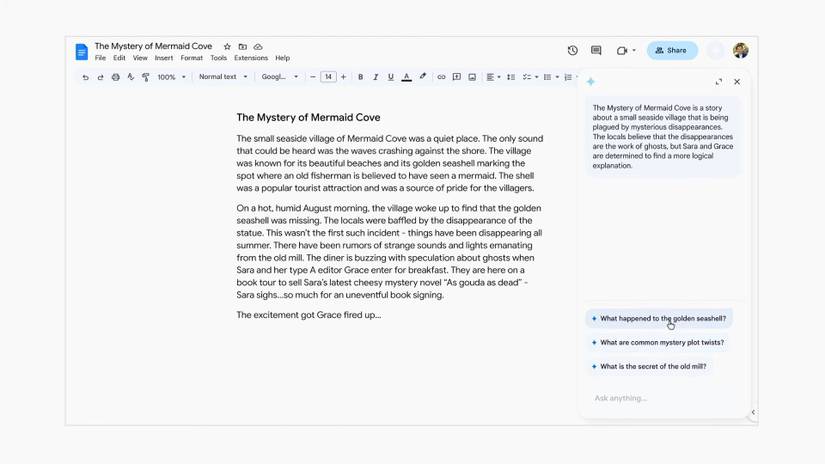Viewport: 825px width, 464px height.
Task: Print the document with printer icon
Action: (115, 77)
